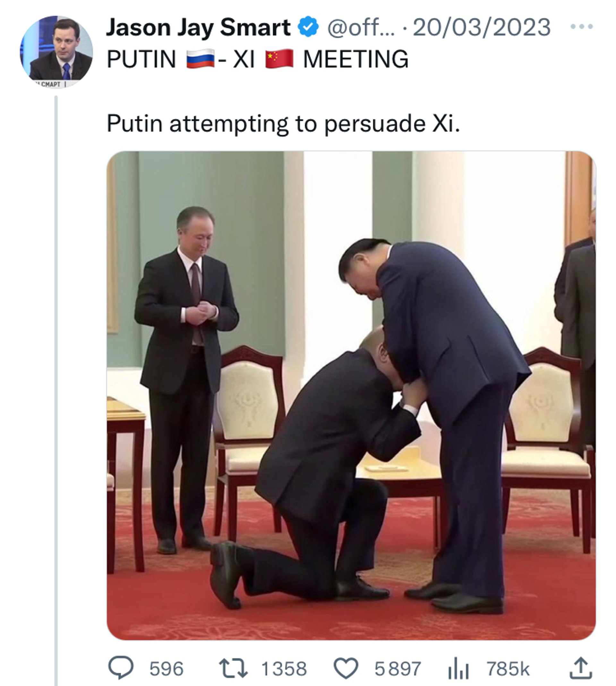Click the 785k views count
The width and height of the screenshot is (616, 686).
point(508,669)
